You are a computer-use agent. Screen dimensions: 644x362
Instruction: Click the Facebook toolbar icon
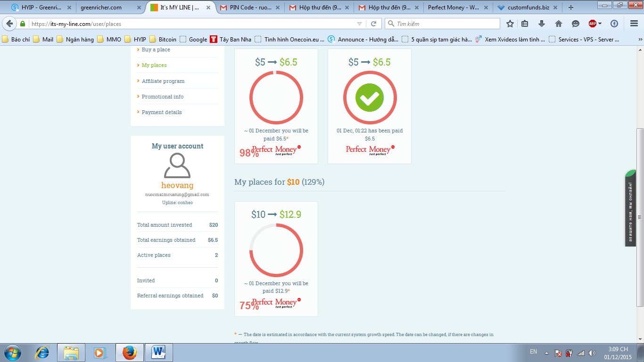pyautogui.click(x=614, y=24)
